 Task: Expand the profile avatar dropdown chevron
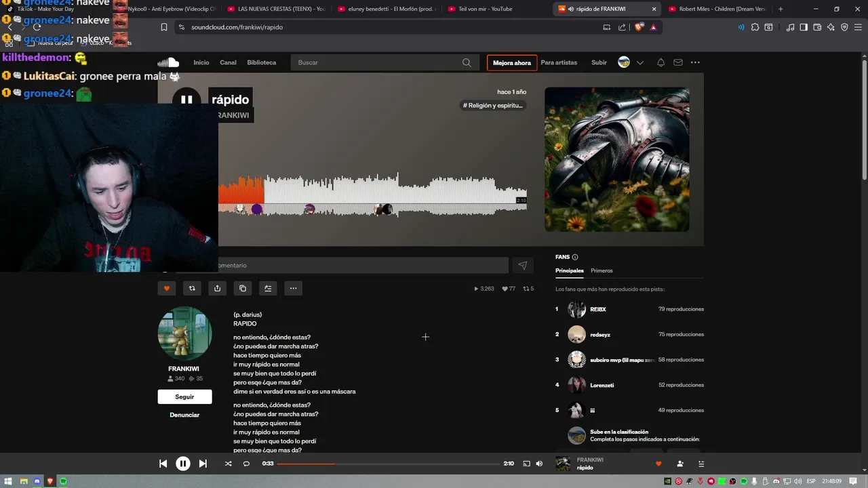click(x=639, y=62)
